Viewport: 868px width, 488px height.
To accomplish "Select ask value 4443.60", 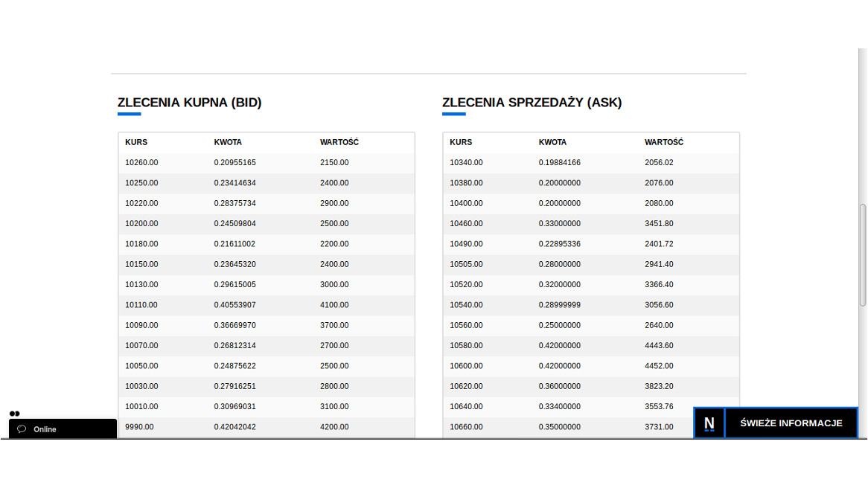I will [660, 346].
